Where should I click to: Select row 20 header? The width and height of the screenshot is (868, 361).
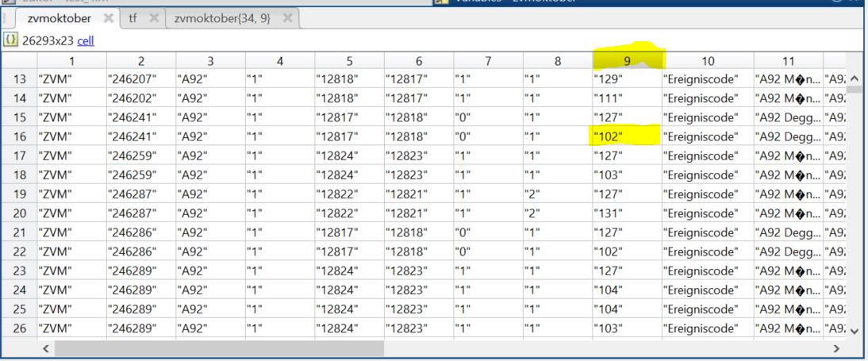(x=19, y=213)
